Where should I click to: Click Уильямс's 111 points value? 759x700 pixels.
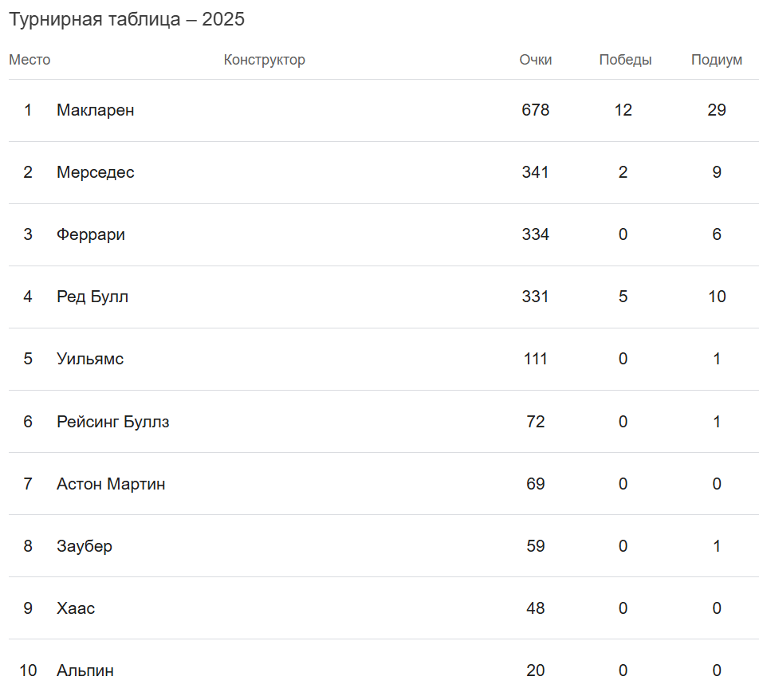(535, 359)
